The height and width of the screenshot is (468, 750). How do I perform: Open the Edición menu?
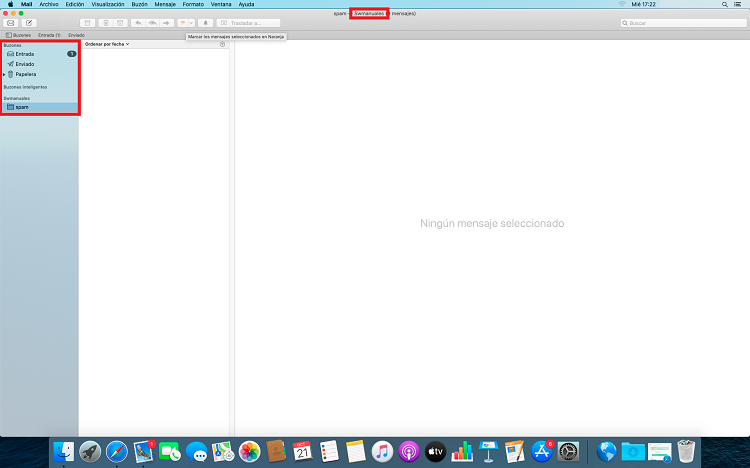pyautogui.click(x=75, y=4)
